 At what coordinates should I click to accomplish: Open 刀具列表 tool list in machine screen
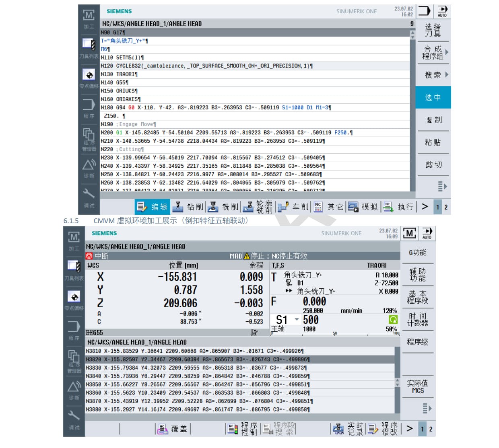[x=74, y=270]
